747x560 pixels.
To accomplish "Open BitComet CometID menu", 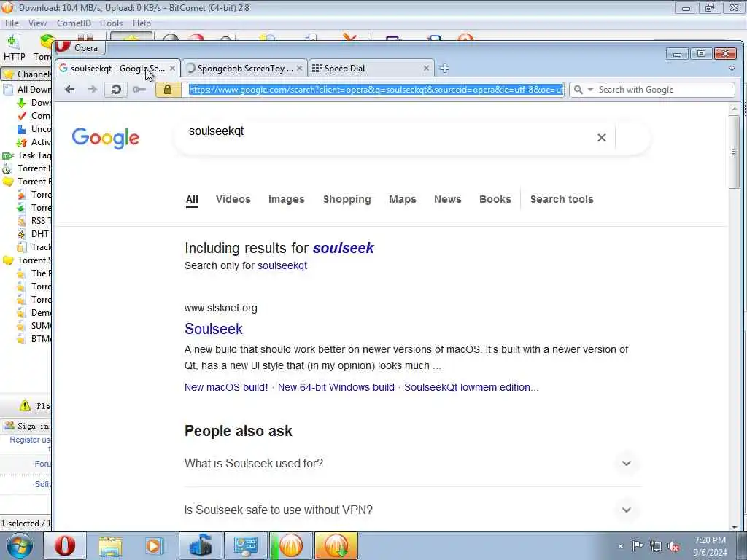I will pyautogui.click(x=74, y=23).
